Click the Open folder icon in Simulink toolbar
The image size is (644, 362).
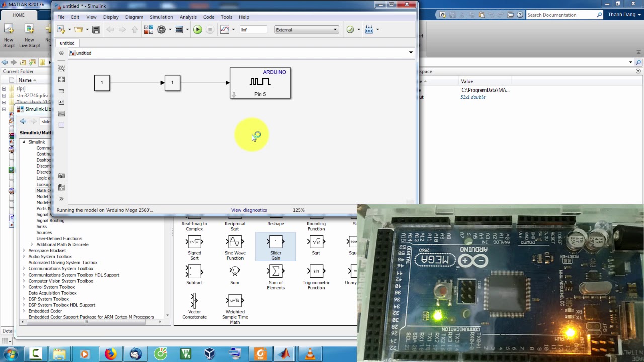click(78, 30)
